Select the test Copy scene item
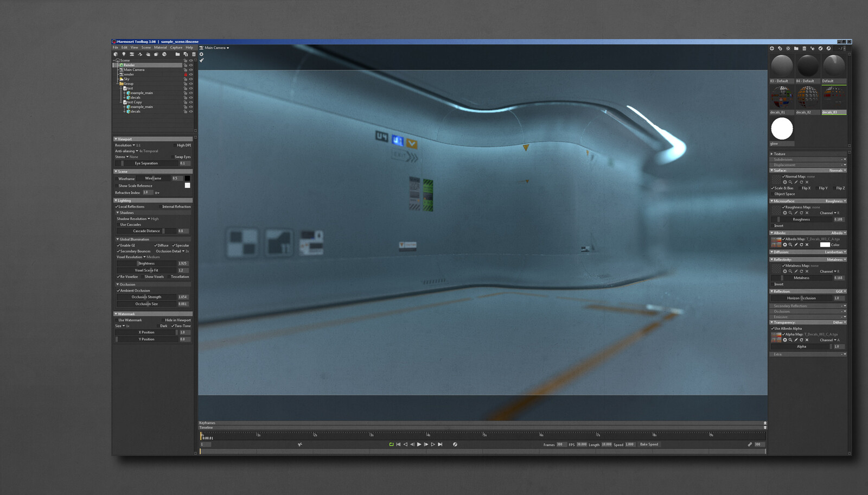 (134, 102)
